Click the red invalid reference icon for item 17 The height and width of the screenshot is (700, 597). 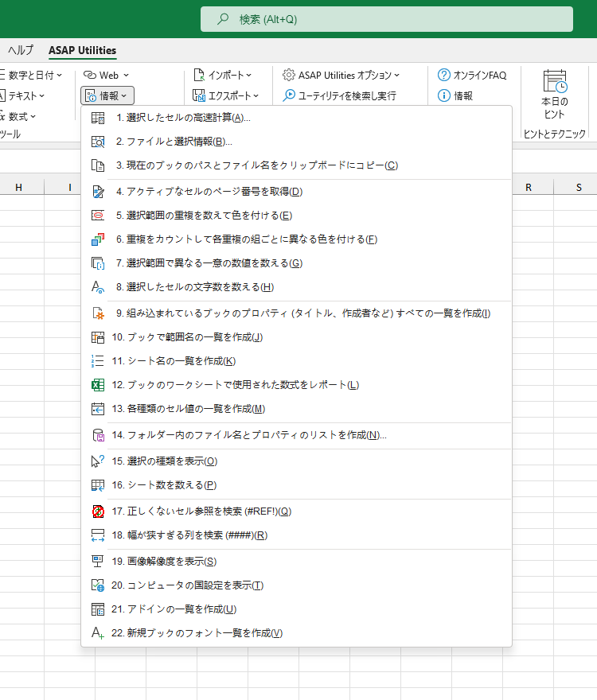tap(98, 511)
